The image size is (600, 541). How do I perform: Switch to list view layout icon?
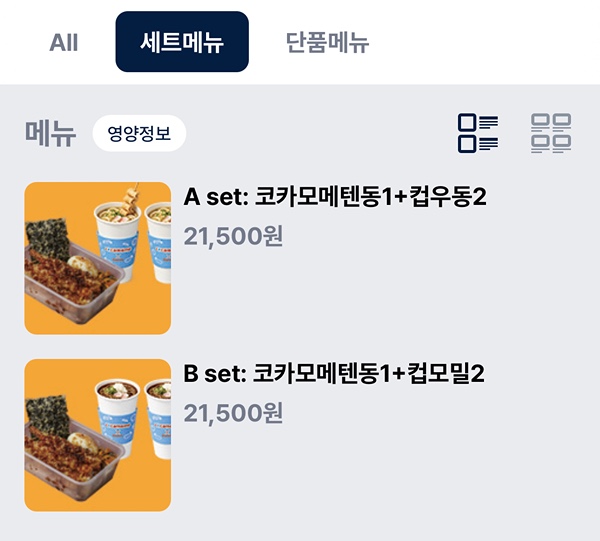[x=478, y=134]
